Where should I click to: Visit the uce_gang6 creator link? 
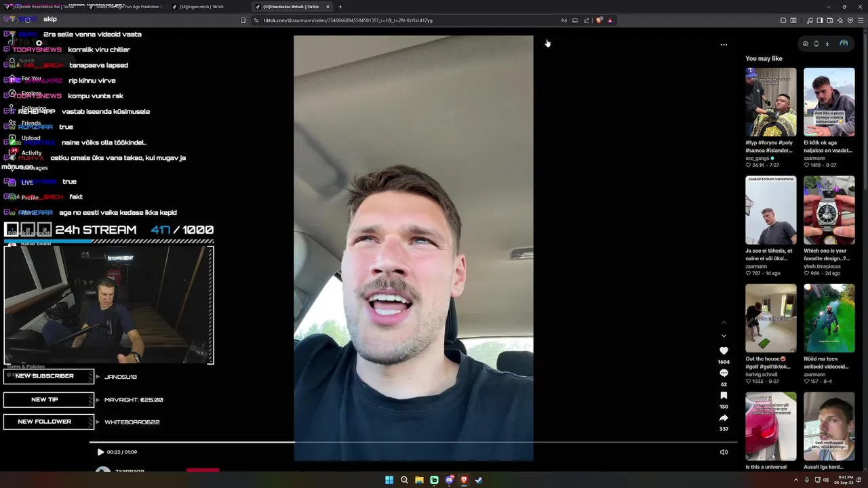tap(758, 158)
